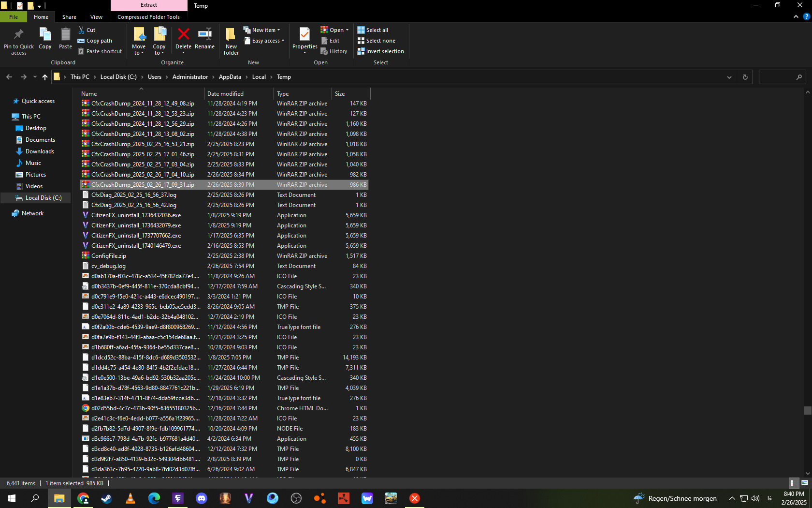Open the Share ribbon tab
The width and height of the screenshot is (812, 508).
(69, 17)
